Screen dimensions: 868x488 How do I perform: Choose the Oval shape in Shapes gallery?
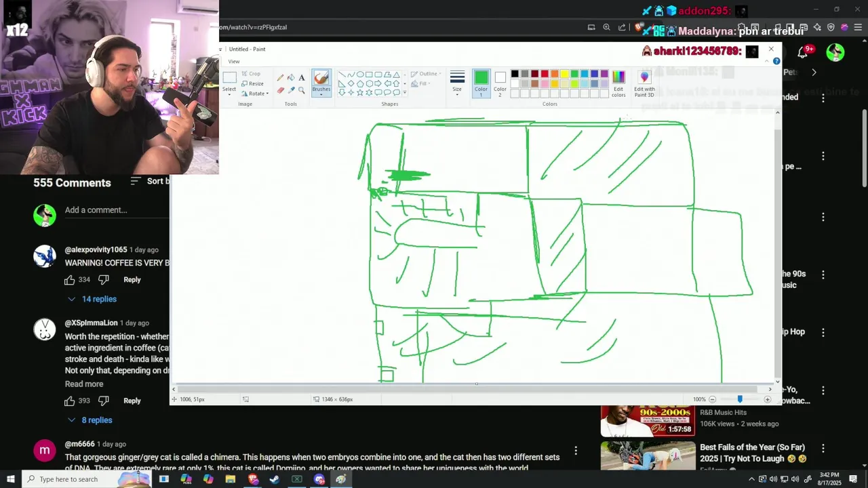pyautogui.click(x=360, y=75)
